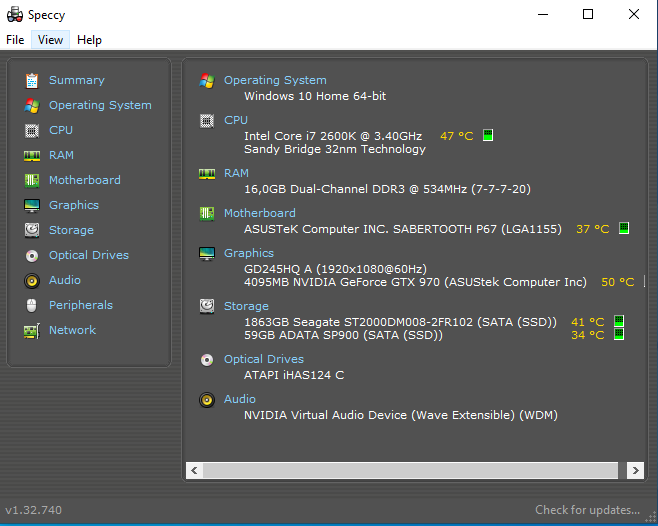Click the CPU heading link in summary

click(x=236, y=120)
